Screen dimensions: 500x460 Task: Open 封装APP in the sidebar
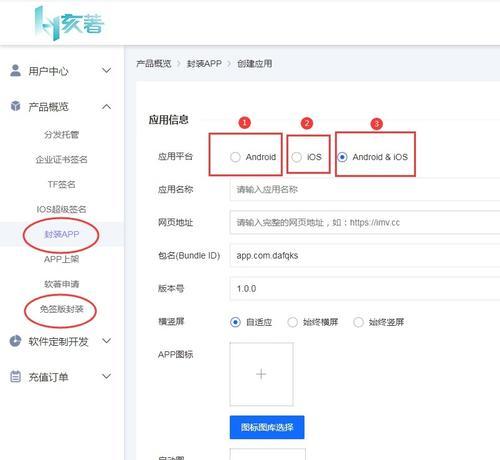[x=62, y=234]
